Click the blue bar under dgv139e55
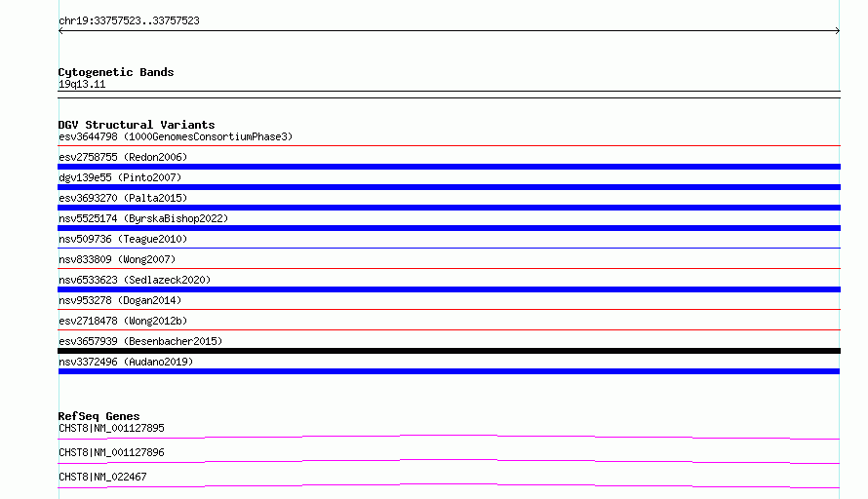868x499 pixels. tap(449, 187)
